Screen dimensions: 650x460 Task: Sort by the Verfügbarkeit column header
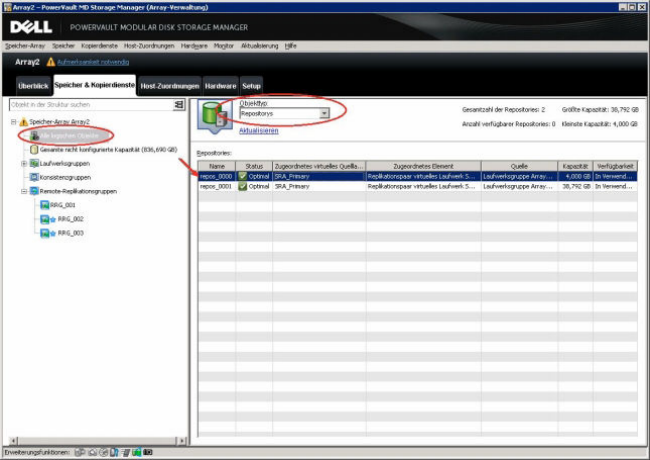[615, 166]
